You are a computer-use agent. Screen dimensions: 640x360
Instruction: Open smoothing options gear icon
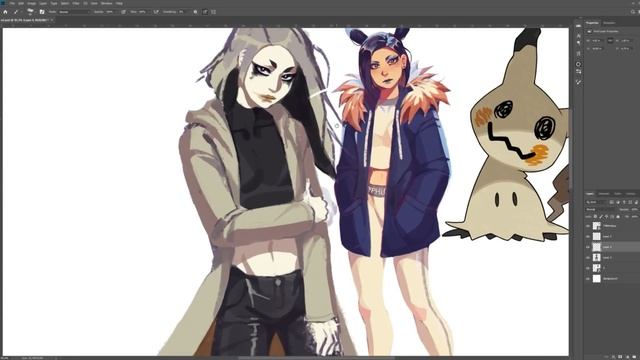click(x=195, y=12)
